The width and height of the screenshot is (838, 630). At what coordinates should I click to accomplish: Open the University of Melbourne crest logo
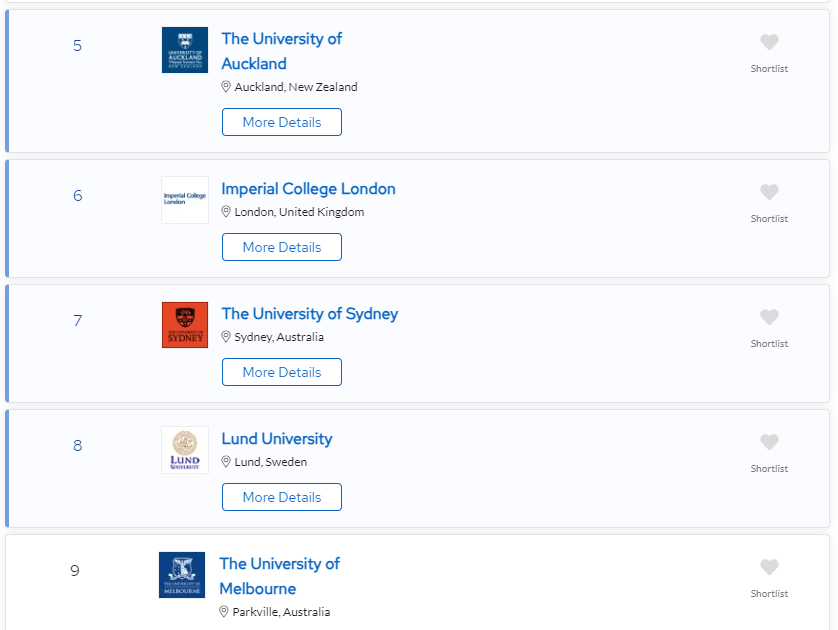click(x=182, y=575)
